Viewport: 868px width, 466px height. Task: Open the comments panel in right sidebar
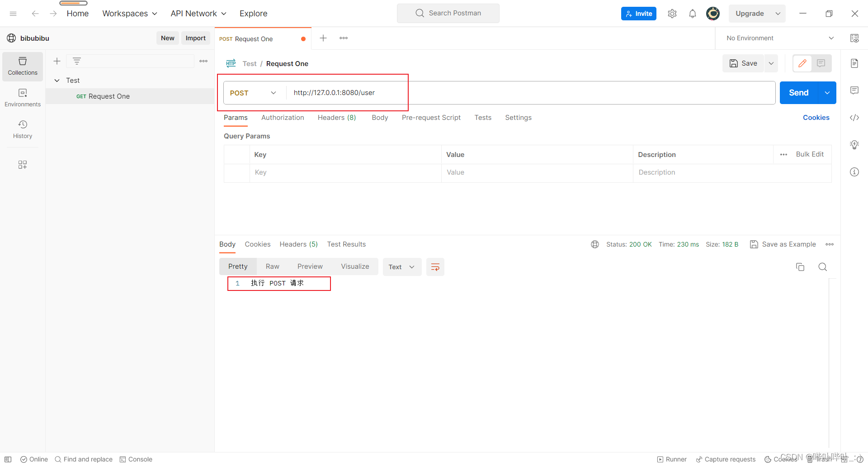854,90
